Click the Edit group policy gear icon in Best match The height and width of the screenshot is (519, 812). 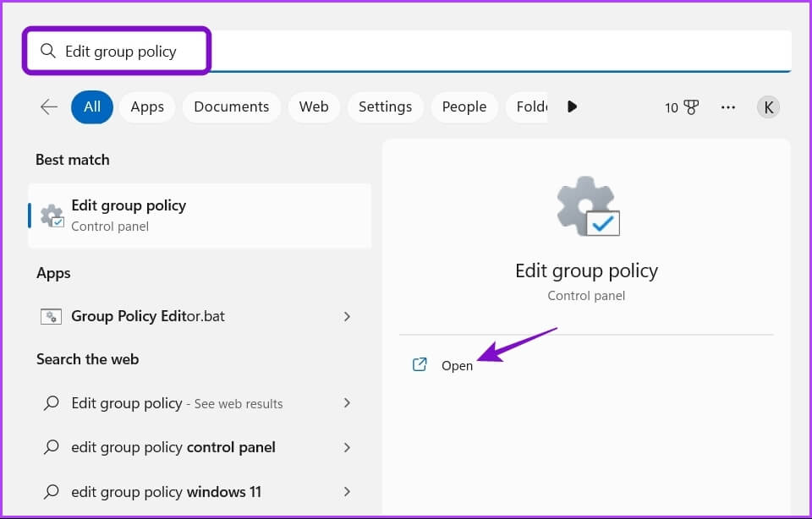[52, 216]
